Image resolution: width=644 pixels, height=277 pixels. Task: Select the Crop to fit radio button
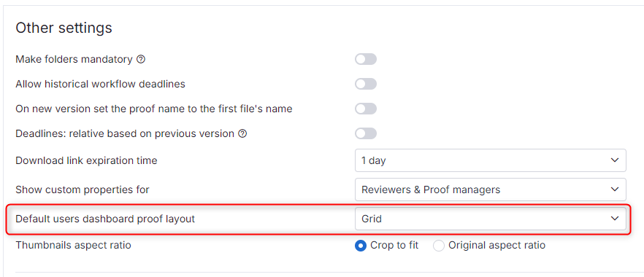361,246
